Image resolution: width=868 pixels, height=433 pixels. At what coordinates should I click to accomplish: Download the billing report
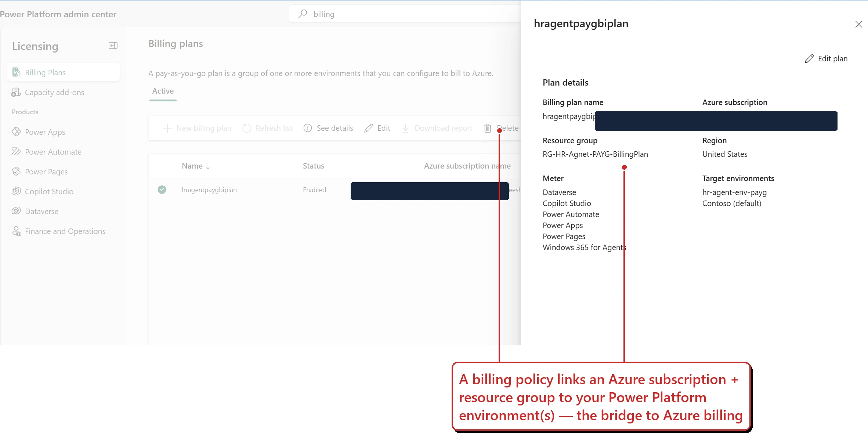[437, 128]
